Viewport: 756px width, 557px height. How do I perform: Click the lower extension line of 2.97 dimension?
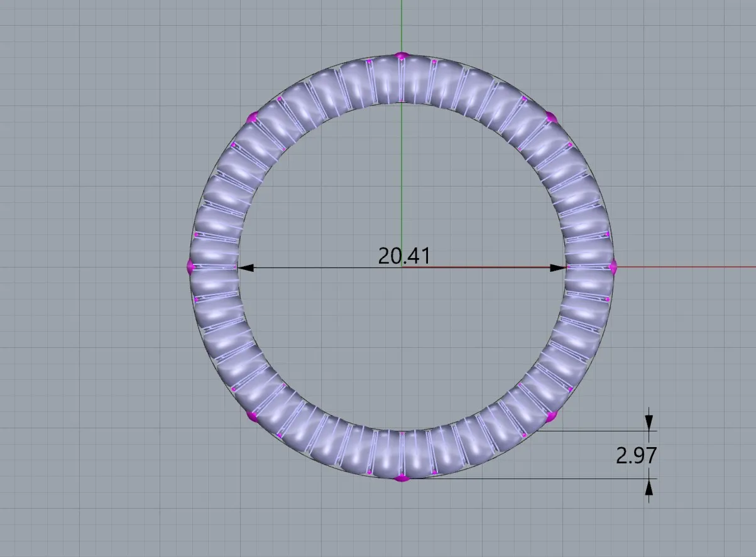tap(534, 479)
